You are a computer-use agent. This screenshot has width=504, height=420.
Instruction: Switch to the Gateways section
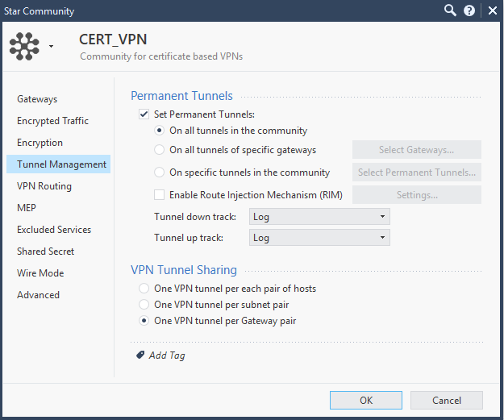[37, 99]
